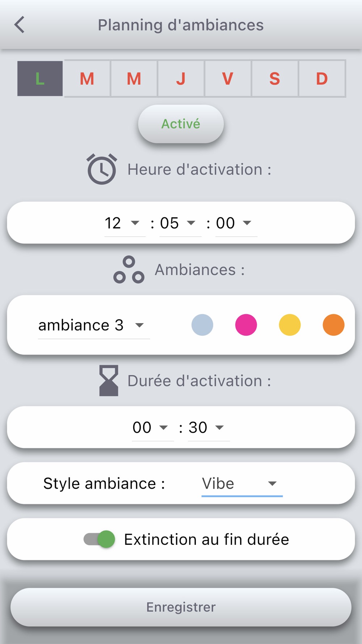Screen dimensions: 362x644
Task: Open the Vibe style dropdown
Action: (x=242, y=484)
